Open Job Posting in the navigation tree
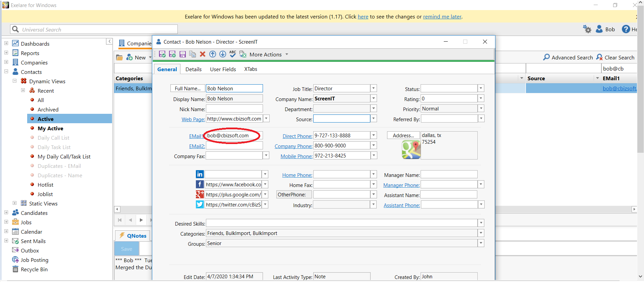This screenshot has width=644, height=282. click(x=34, y=260)
